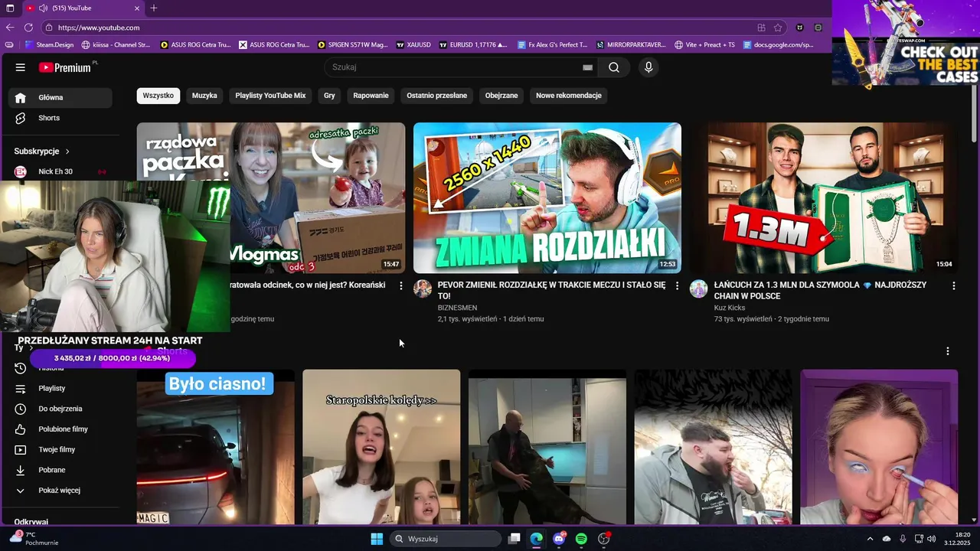Click the Kuz Kicks channel avatar

[699, 289]
